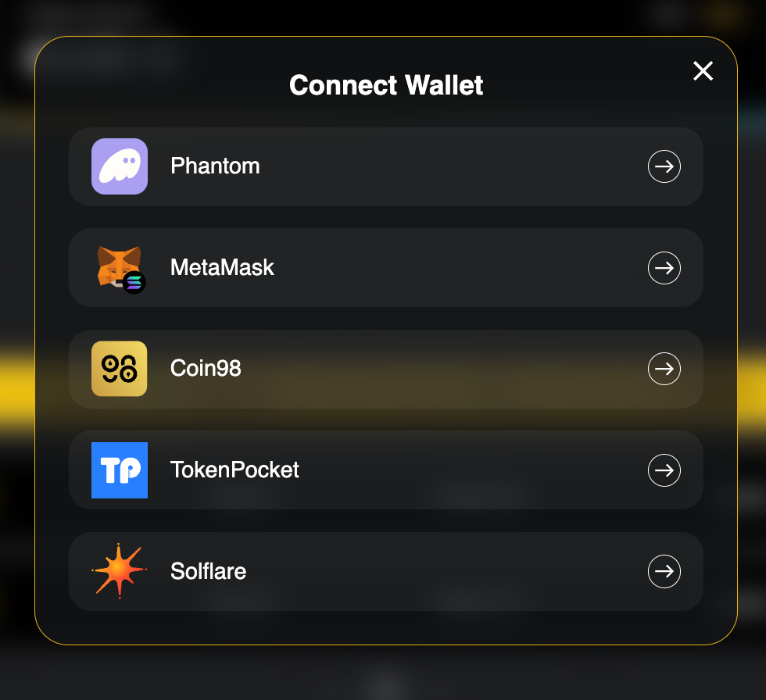766x700 pixels.
Task: Click the arrow icon next to Solflare
Action: click(x=664, y=572)
